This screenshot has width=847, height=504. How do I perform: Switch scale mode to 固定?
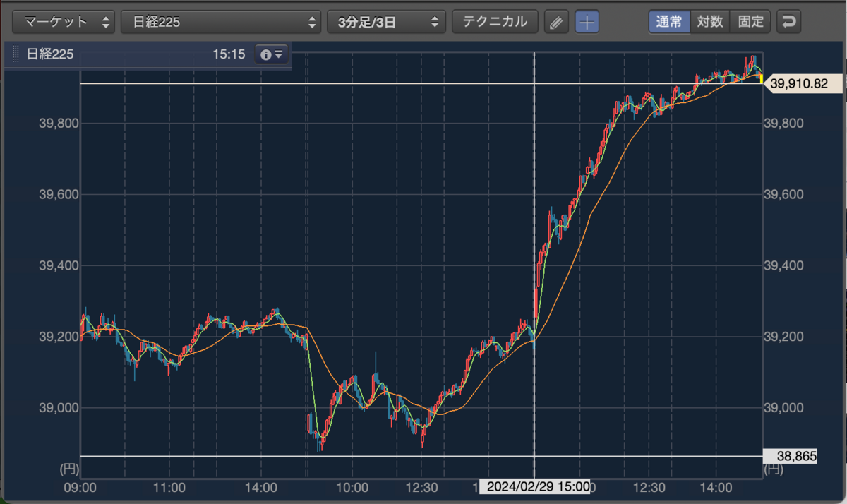750,22
